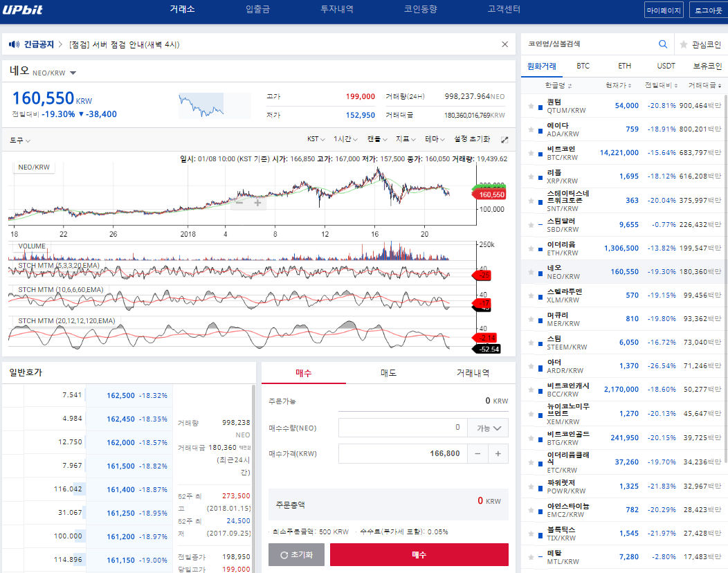This screenshot has height=573, width=728.
Task: Click the UPbit logo
Action: [x=22, y=9]
